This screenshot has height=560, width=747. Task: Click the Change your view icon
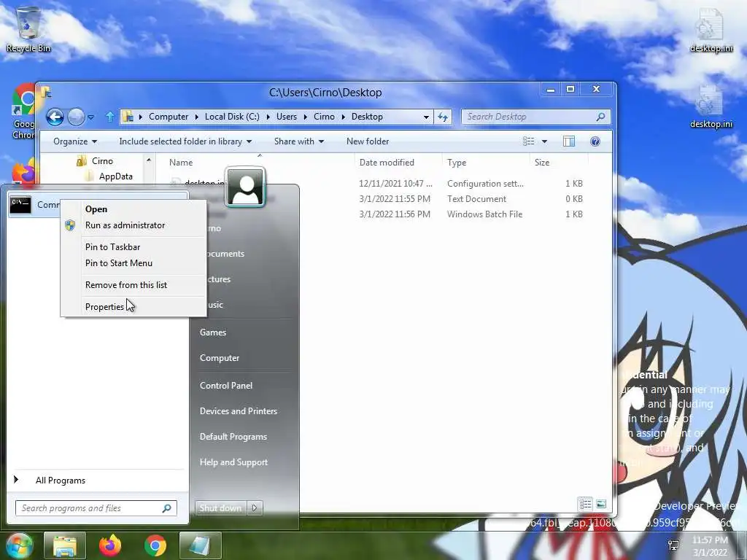tap(528, 141)
